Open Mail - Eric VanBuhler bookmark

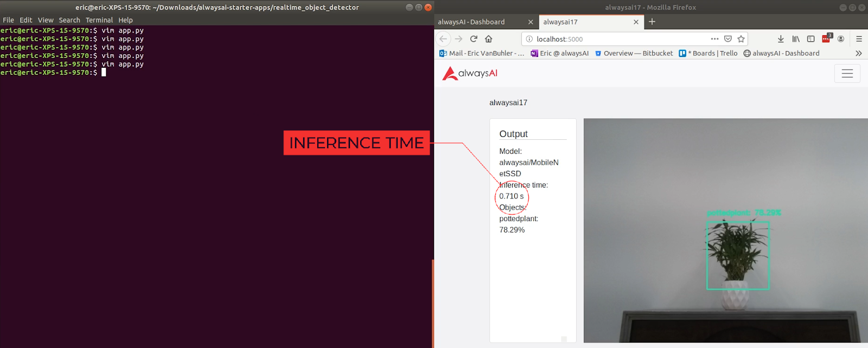coord(482,53)
